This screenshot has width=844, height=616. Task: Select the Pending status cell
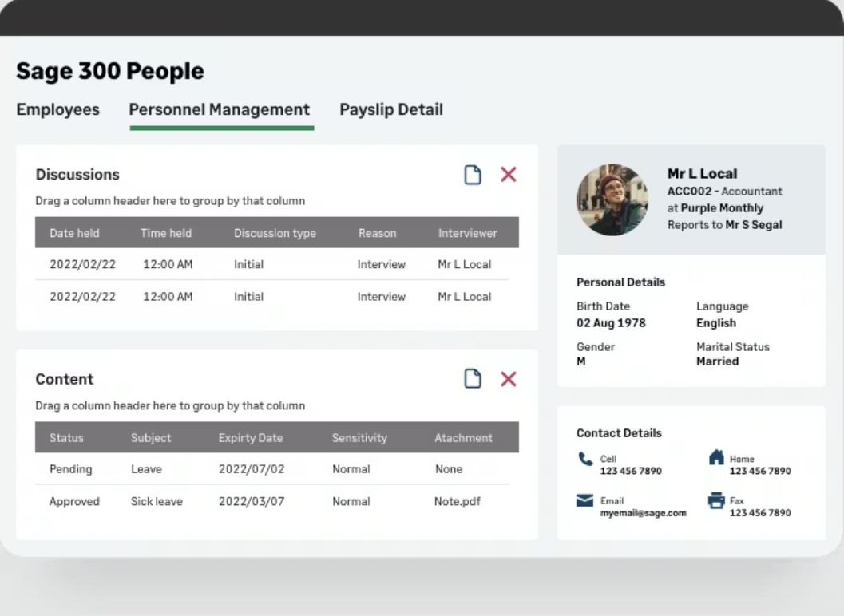(70, 469)
